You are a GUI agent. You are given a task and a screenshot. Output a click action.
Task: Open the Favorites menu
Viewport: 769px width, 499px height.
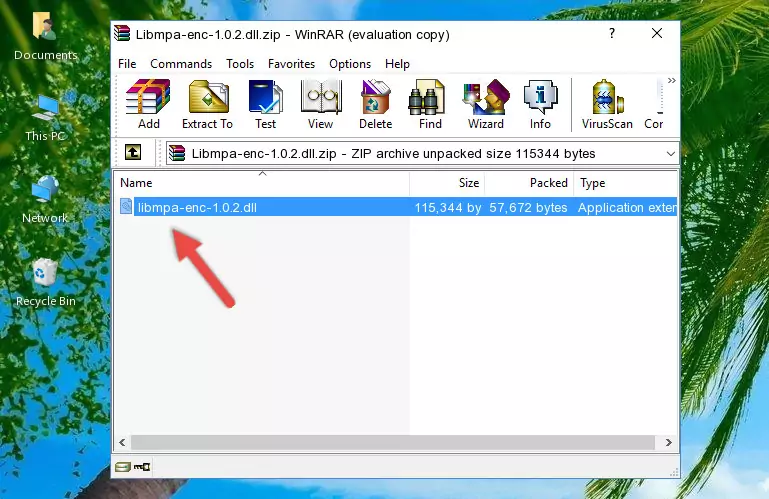point(291,64)
